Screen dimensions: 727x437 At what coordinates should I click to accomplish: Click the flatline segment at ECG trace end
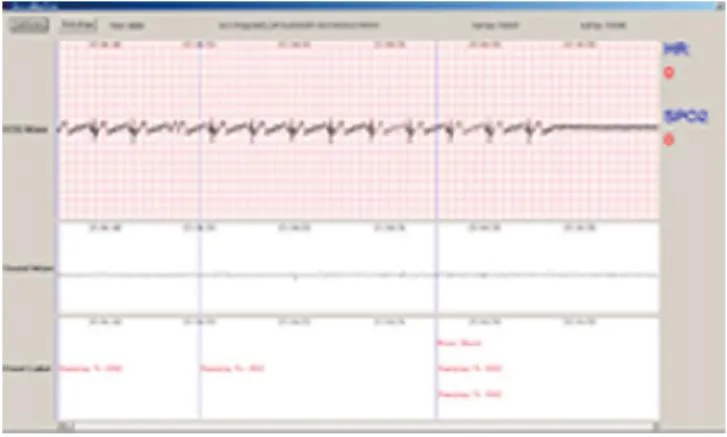click(x=600, y=127)
